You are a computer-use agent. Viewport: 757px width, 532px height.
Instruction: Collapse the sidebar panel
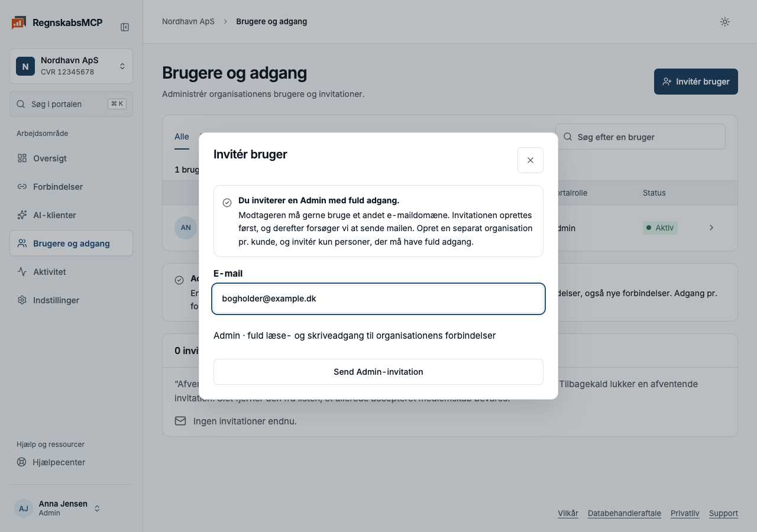[x=125, y=27]
